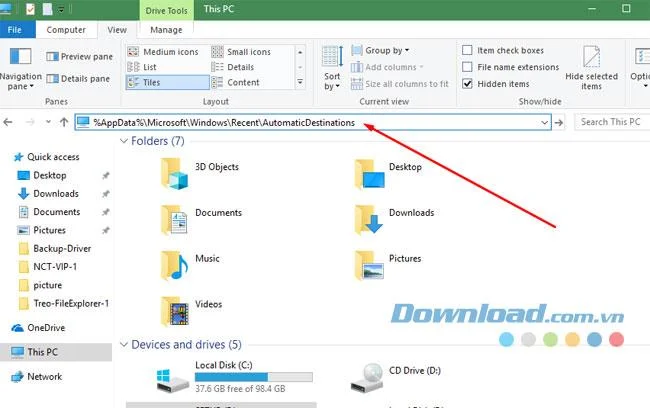
Task: Click Hide selected items button
Action: [x=592, y=68]
